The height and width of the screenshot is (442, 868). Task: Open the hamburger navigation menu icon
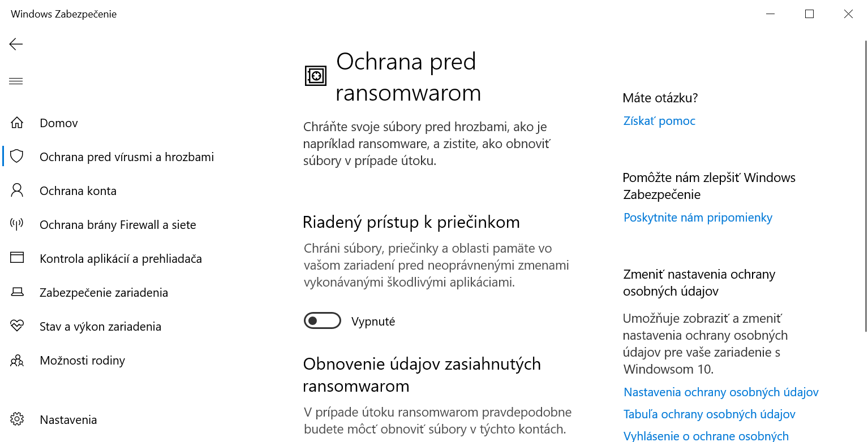(16, 81)
